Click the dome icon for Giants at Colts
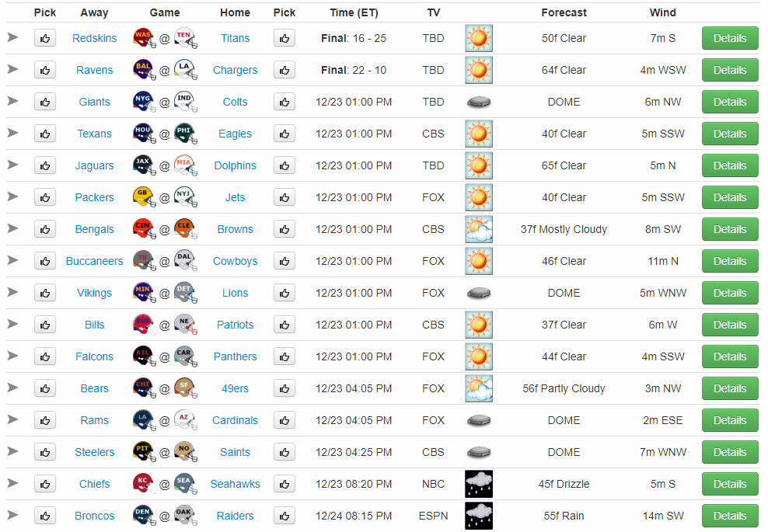The width and height of the screenshot is (768, 532). 478,102
